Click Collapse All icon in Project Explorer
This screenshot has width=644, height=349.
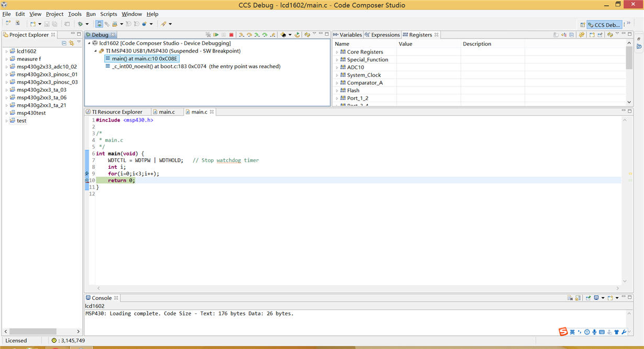pos(64,43)
